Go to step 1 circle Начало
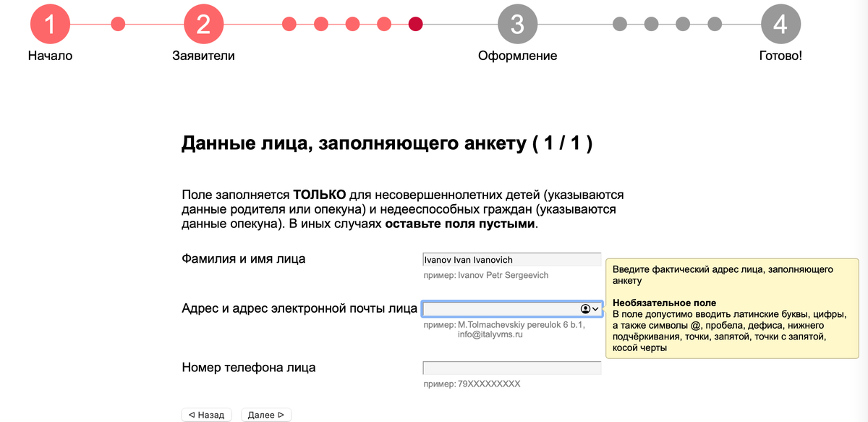 click(50, 24)
